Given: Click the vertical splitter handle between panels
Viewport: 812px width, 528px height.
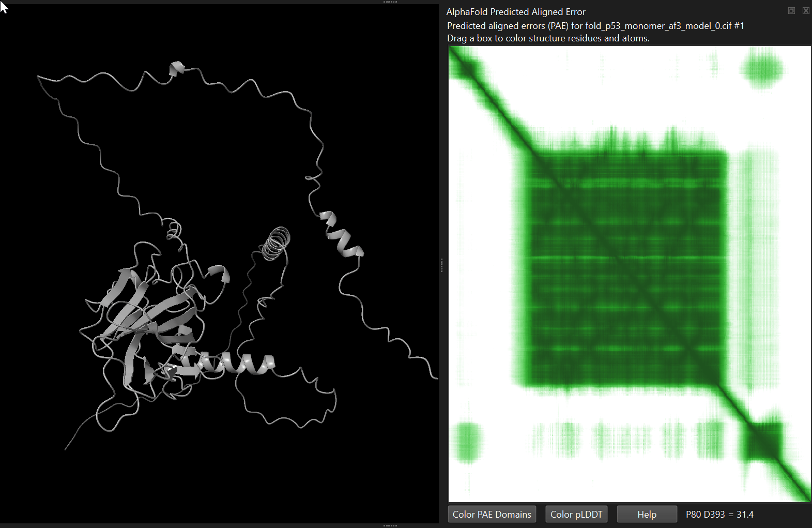Looking at the screenshot, I should tap(441, 265).
